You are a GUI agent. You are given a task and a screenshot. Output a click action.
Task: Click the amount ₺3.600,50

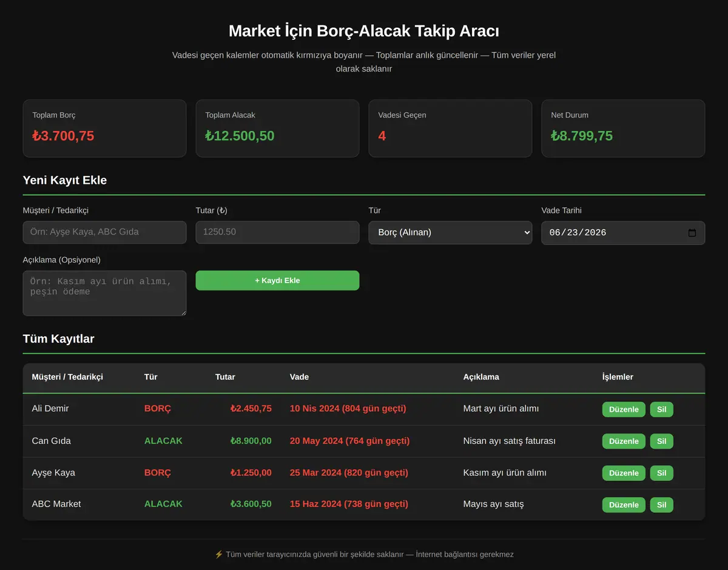pos(251,504)
